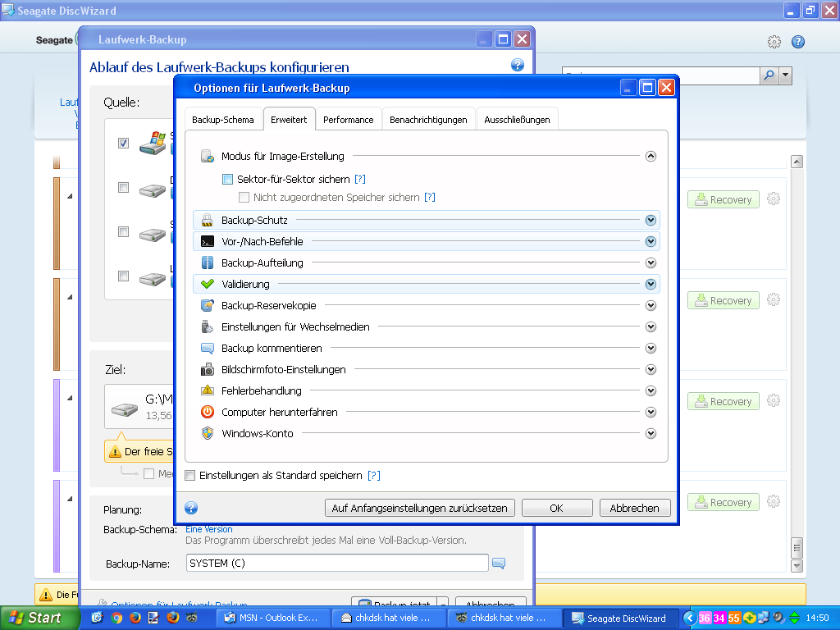Open help in options dialog footer

click(x=191, y=508)
